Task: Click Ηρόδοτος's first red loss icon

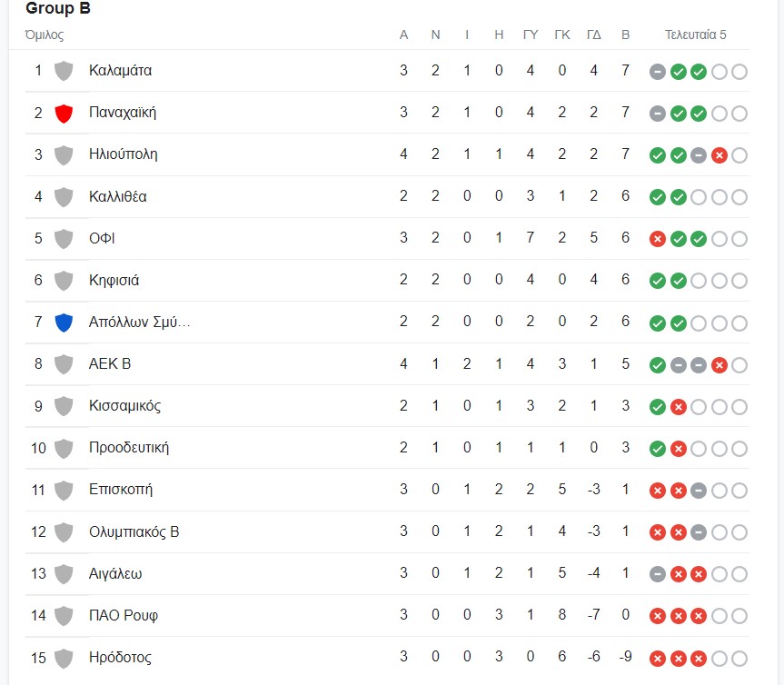Action: 658,659
